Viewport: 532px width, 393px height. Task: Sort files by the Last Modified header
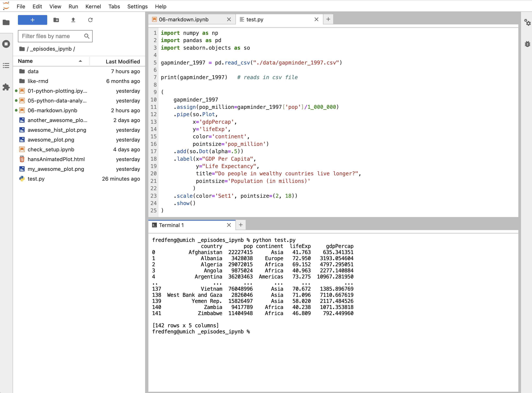[117, 62]
